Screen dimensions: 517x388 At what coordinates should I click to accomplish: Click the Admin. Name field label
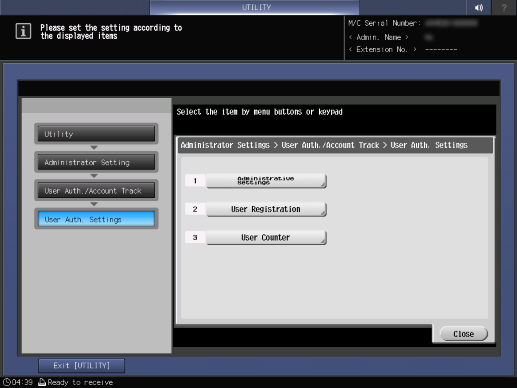pyautogui.click(x=379, y=37)
